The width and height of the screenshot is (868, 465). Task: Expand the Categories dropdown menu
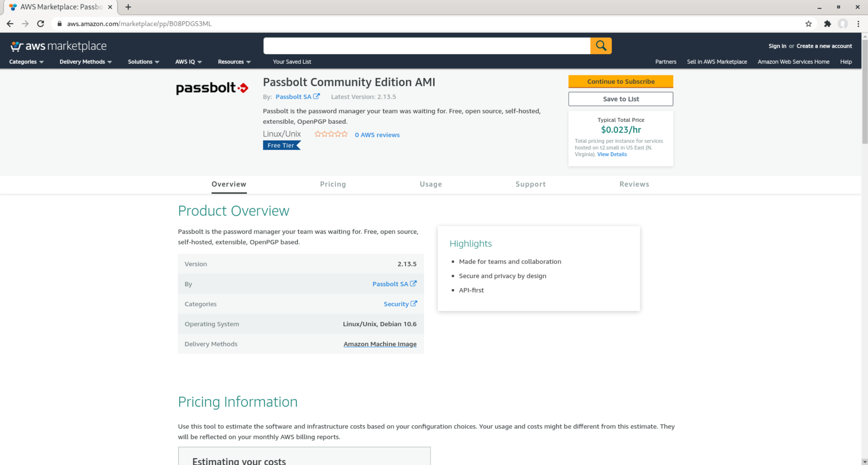pyautogui.click(x=26, y=62)
